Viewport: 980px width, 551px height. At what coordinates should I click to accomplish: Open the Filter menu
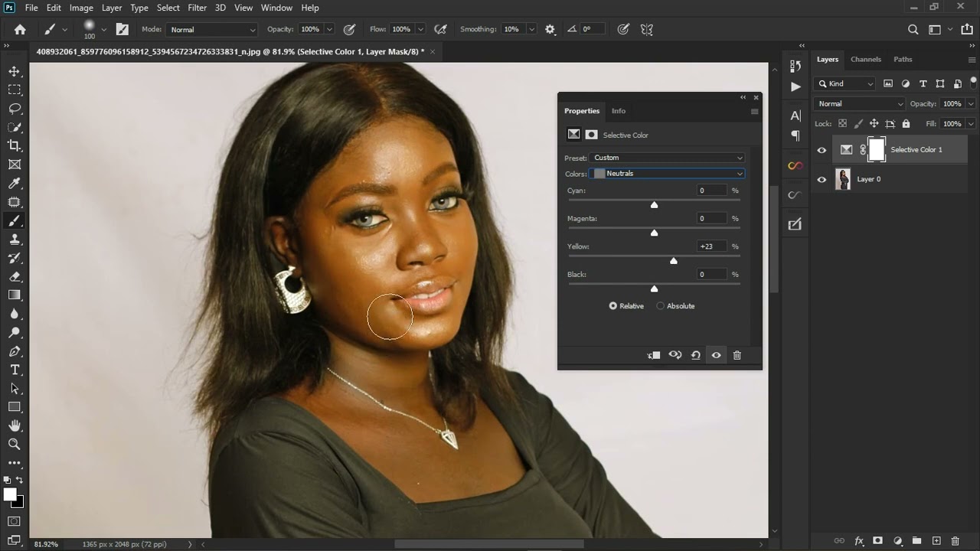coord(197,8)
